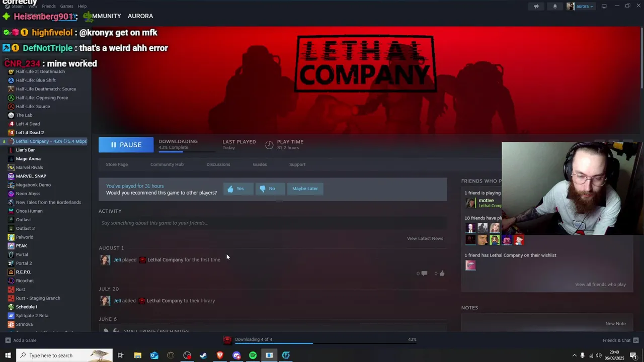This screenshot has width=644, height=362.
Task: Open the Community Hub tab
Action: click(167, 164)
